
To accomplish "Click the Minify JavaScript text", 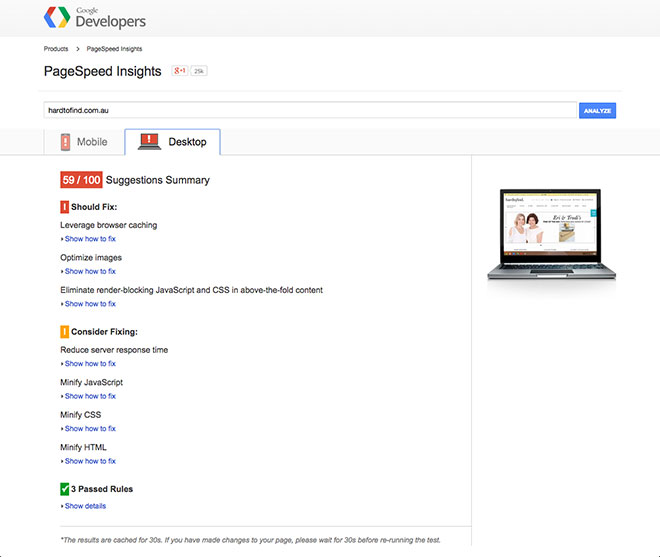I will [x=92, y=382].
